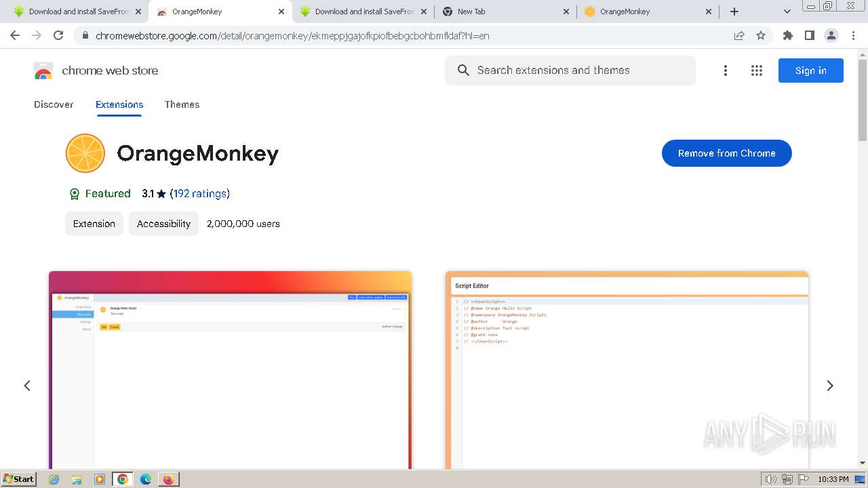Open the Extensions section
The width and height of the screenshot is (868, 488).
(x=119, y=104)
